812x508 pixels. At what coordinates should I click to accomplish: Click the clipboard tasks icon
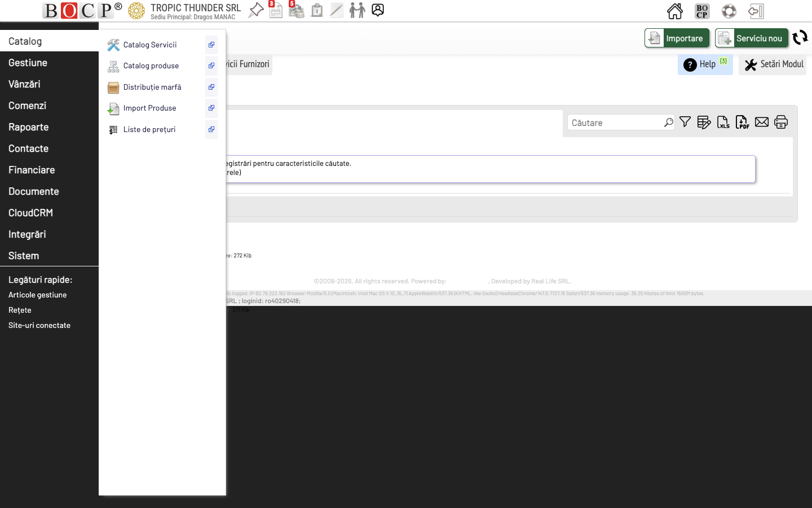coord(316,10)
